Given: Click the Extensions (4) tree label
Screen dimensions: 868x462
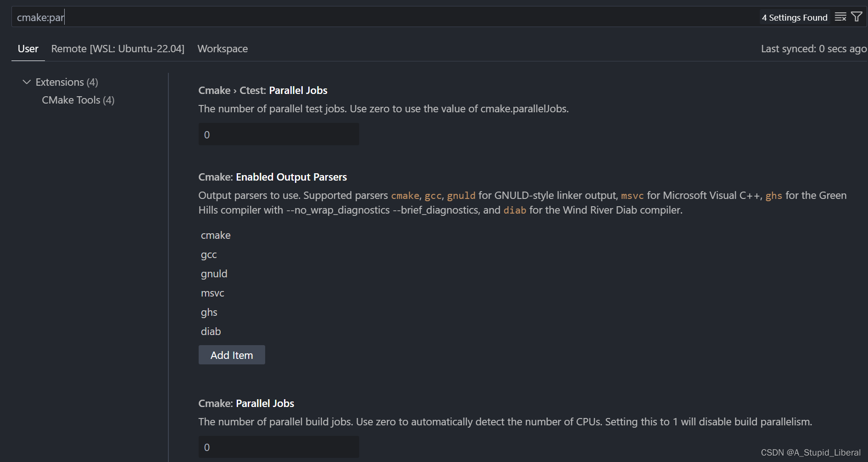Looking at the screenshot, I should click(67, 82).
